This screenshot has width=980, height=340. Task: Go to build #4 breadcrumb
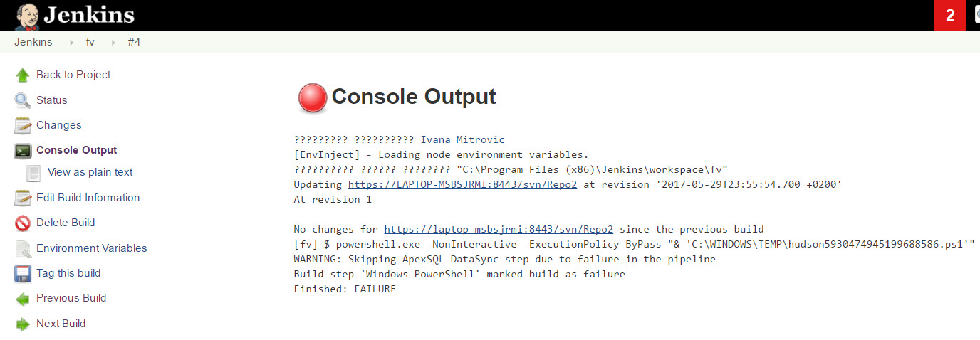[134, 42]
